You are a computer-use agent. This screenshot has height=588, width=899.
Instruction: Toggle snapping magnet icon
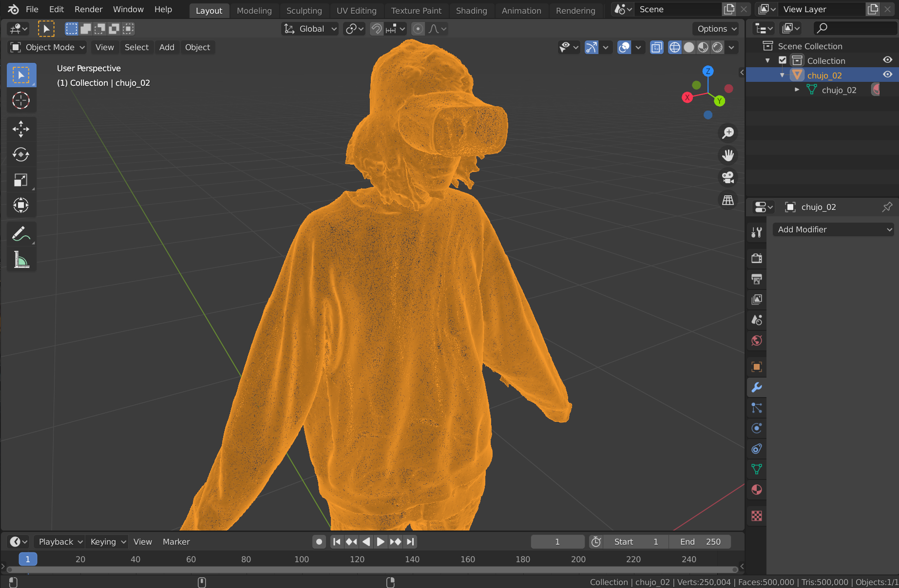[x=376, y=29]
